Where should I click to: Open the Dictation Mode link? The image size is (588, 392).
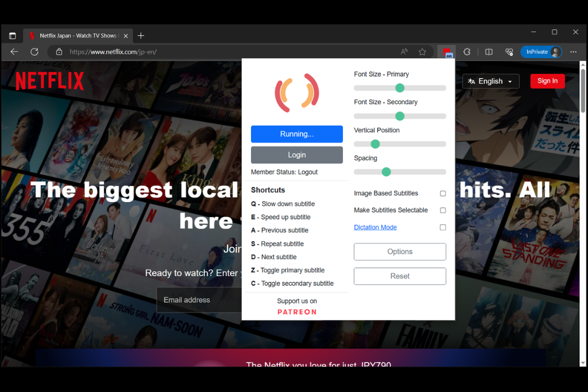pos(375,228)
